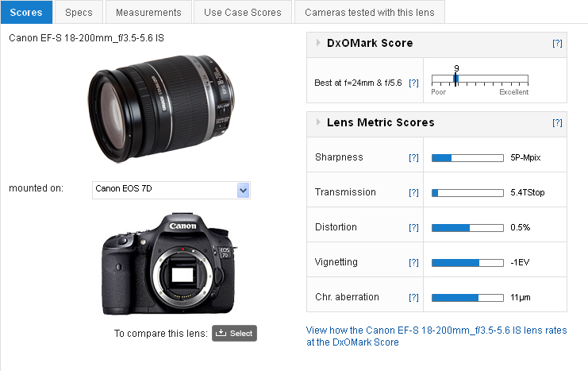Click the Chr. aberration metric label
This screenshot has height=371, width=588.
pyautogui.click(x=347, y=297)
